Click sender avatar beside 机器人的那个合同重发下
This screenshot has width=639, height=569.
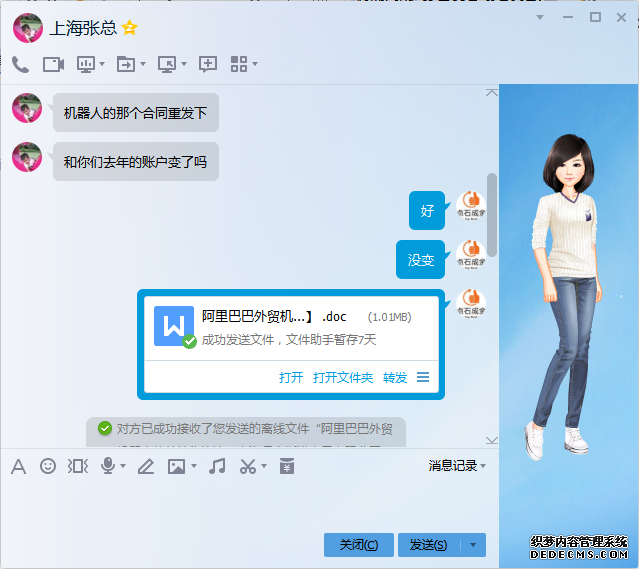(27, 108)
